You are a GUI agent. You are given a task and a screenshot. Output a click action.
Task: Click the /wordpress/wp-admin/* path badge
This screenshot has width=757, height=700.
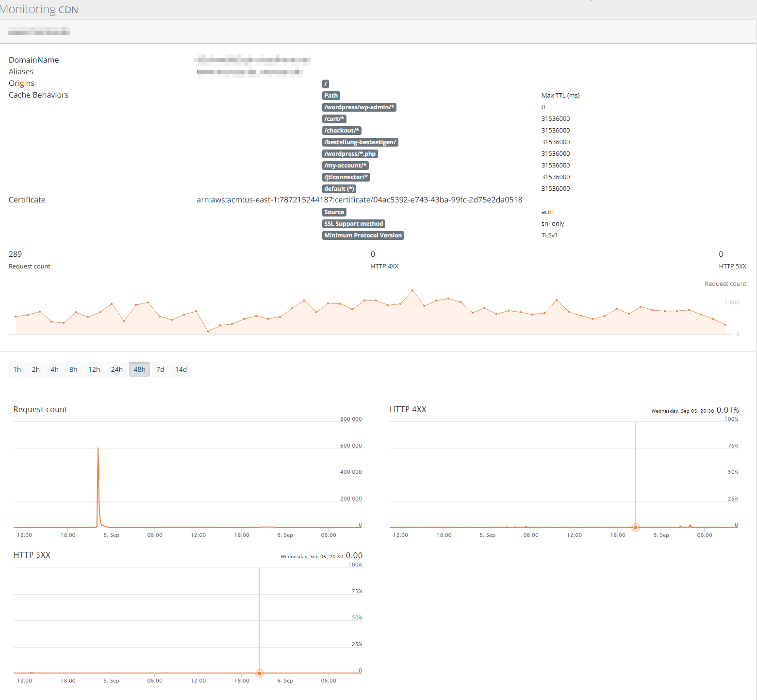359,107
